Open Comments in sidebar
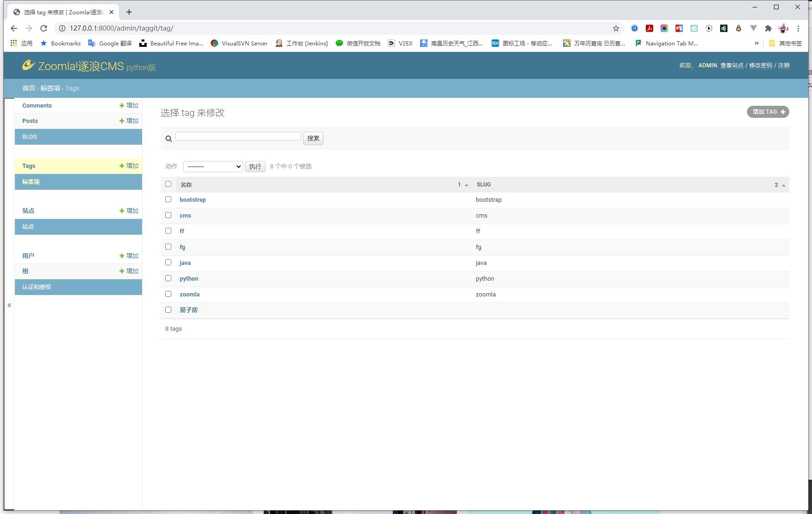This screenshot has width=812, height=514. point(37,105)
